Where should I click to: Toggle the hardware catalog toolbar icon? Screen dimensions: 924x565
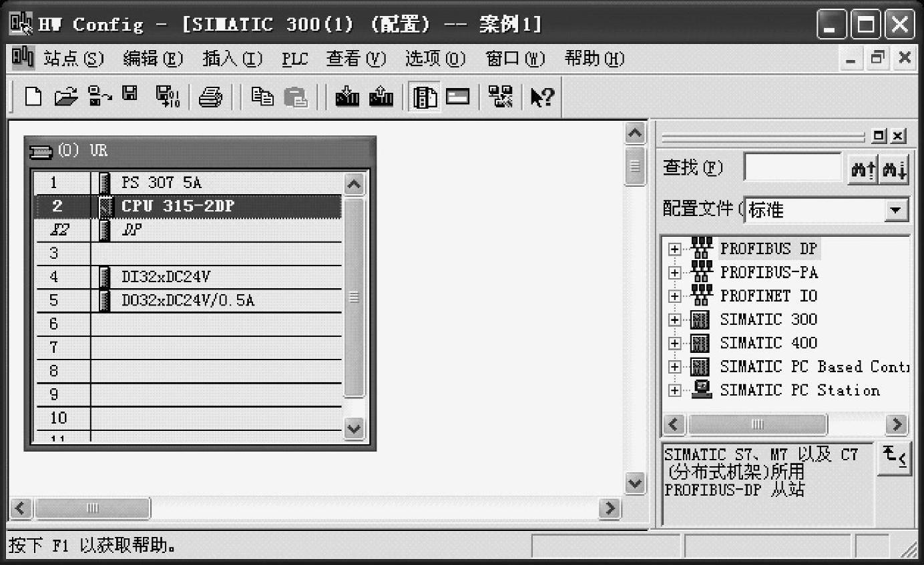coord(425,97)
